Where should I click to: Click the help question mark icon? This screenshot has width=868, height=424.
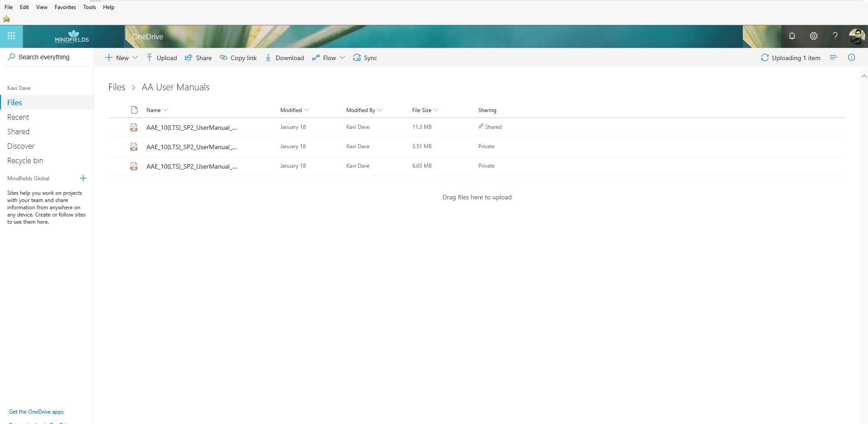tap(835, 36)
